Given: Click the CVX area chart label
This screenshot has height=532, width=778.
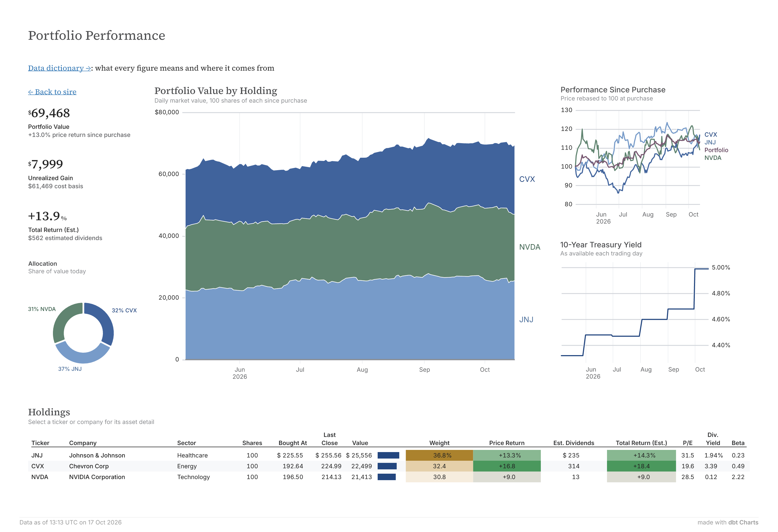Looking at the screenshot, I should 527,179.
